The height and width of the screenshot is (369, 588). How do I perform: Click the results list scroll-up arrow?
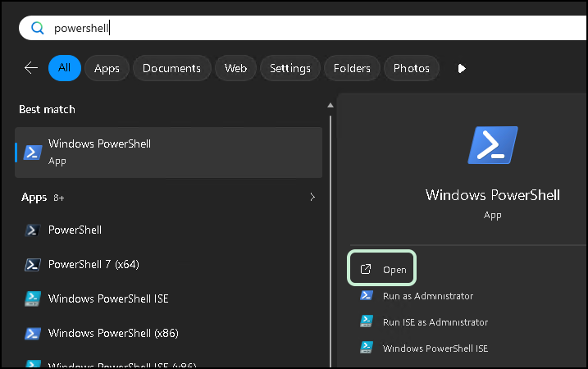(330, 106)
